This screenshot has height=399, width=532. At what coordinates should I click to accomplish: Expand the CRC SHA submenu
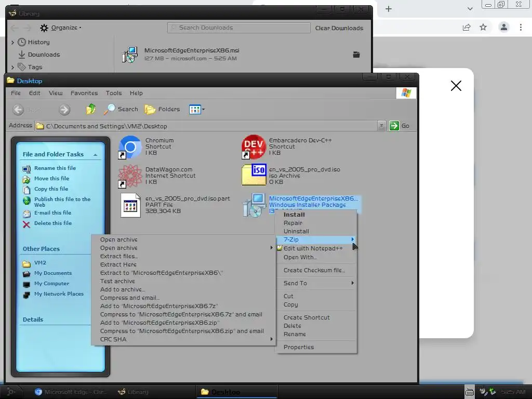click(x=183, y=339)
